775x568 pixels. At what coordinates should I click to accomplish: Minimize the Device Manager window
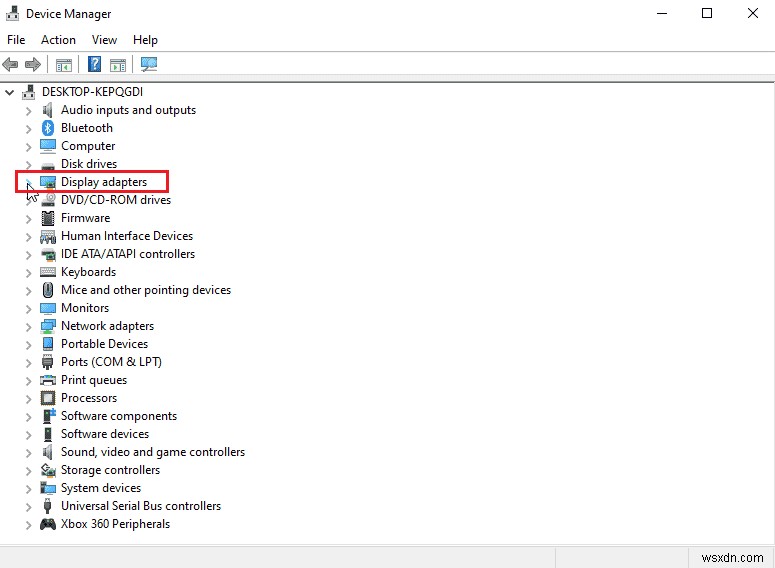click(662, 13)
